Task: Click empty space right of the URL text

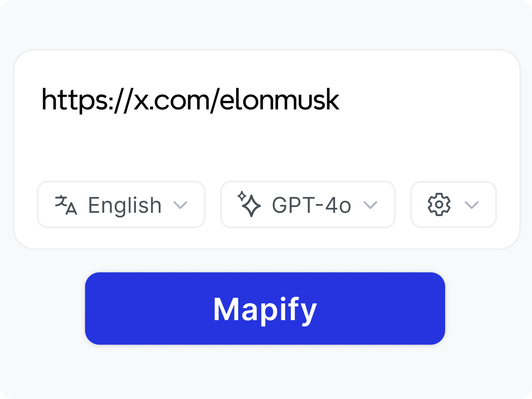Action: (416, 100)
